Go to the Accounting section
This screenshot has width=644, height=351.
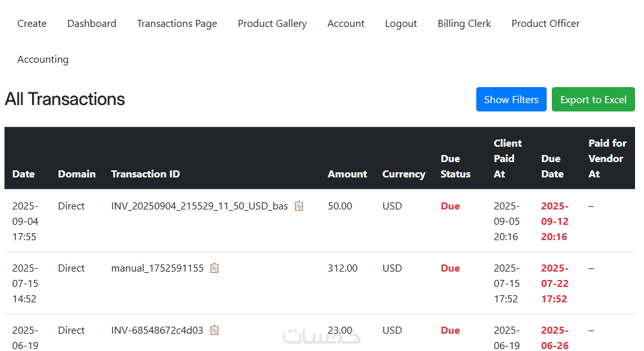pos(43,60)
